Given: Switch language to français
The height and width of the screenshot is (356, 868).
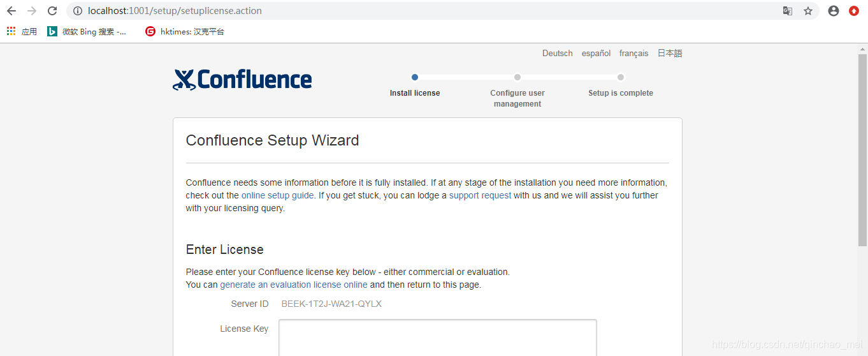Looking at the screenshot, I should point(633,54).
